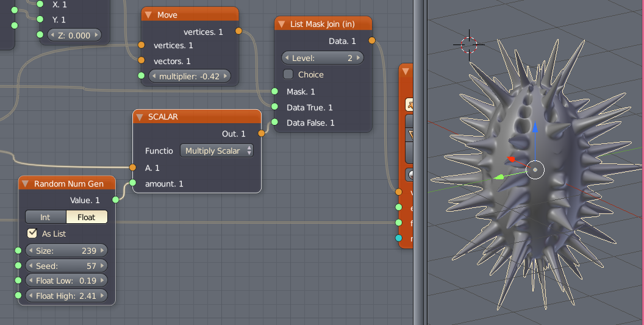This screenshot has height=325, width=644.
Task: Increase Float High with its right arrow
Action: pos(102,296)
